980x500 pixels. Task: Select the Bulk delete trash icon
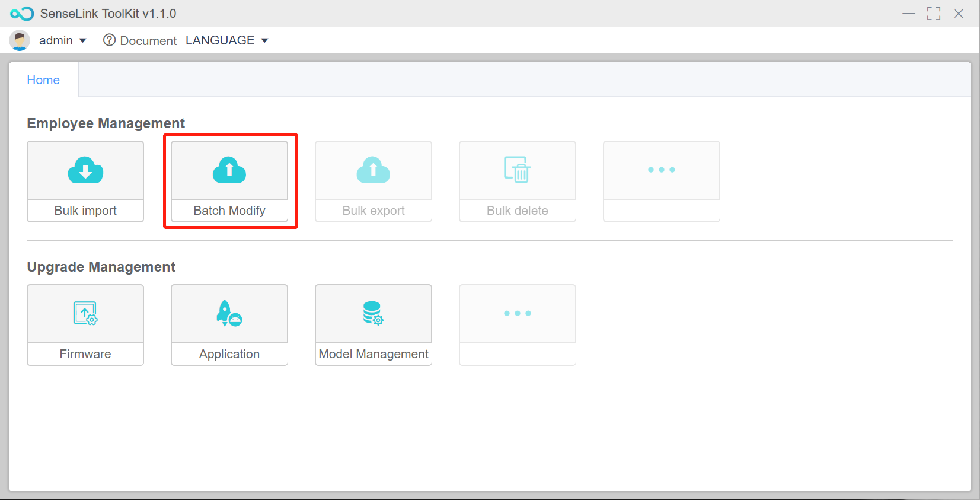click(517, 170)
